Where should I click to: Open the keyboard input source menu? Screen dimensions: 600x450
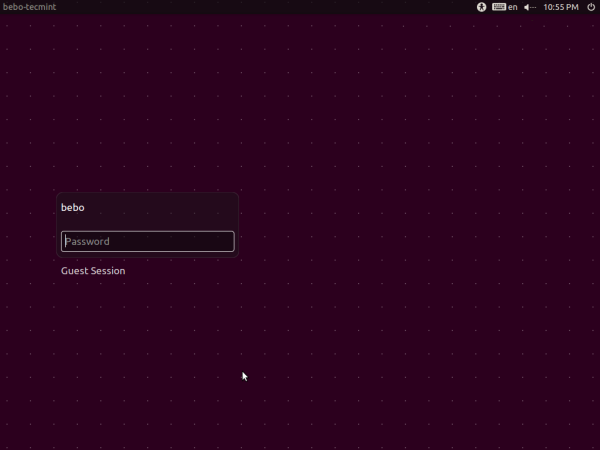(498, 7)
